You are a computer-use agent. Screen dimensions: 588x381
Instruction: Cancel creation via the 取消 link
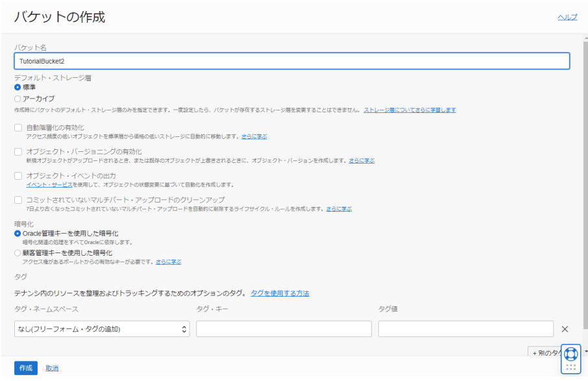[52, 367]
